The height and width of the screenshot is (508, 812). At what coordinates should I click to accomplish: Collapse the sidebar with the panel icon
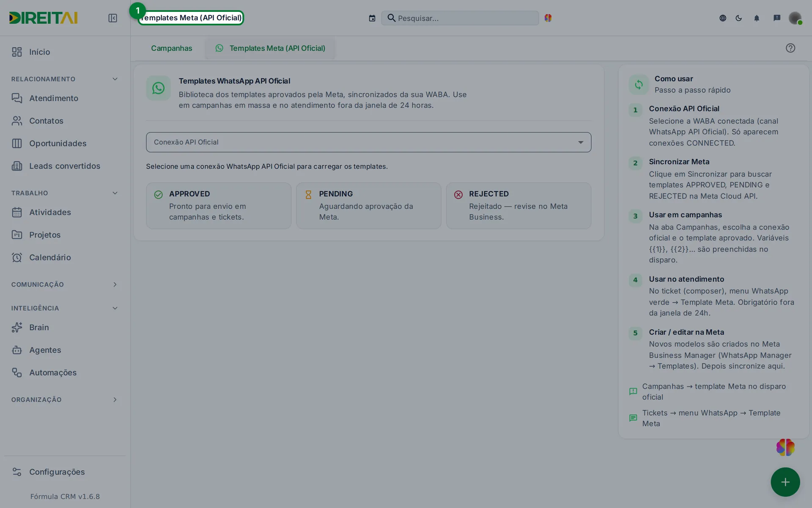point(112,18)
